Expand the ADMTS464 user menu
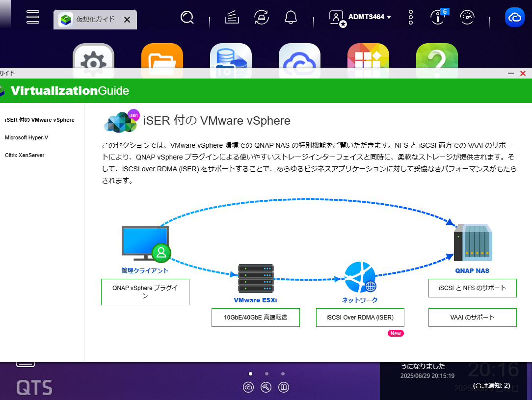This screenshot has height=400, width=532. tap(360, 18)
